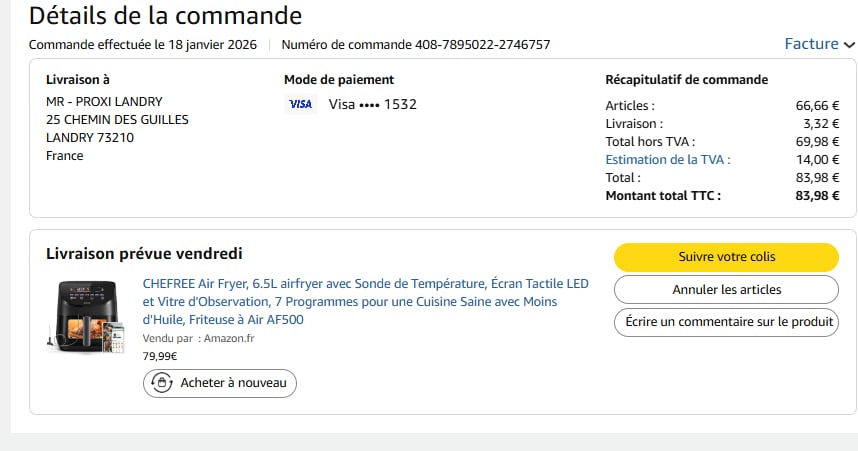Image resolution: width=858 pixels, height=451 pixels.
Task: Click the recipient name MR - PROXI LANDRY
Action: (104, 102)
